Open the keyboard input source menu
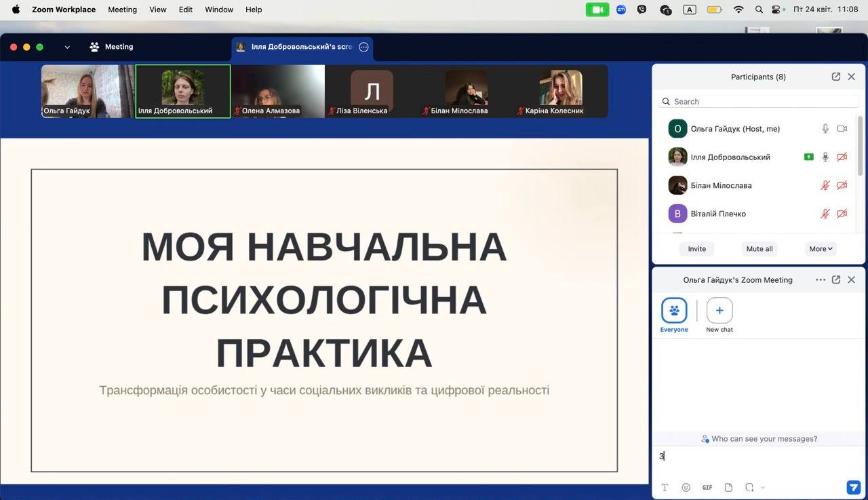This screenshot has width=868, height=500. click(x=690, y=9)
